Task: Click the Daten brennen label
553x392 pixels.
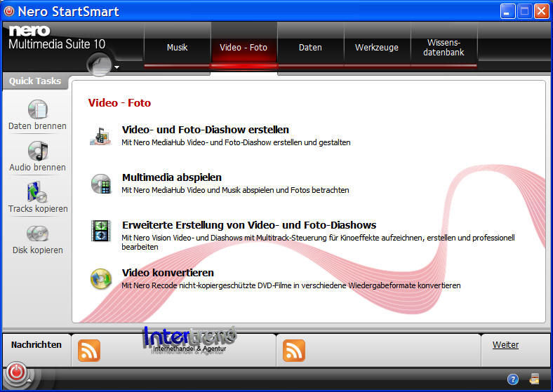Action: click(37, 126)
